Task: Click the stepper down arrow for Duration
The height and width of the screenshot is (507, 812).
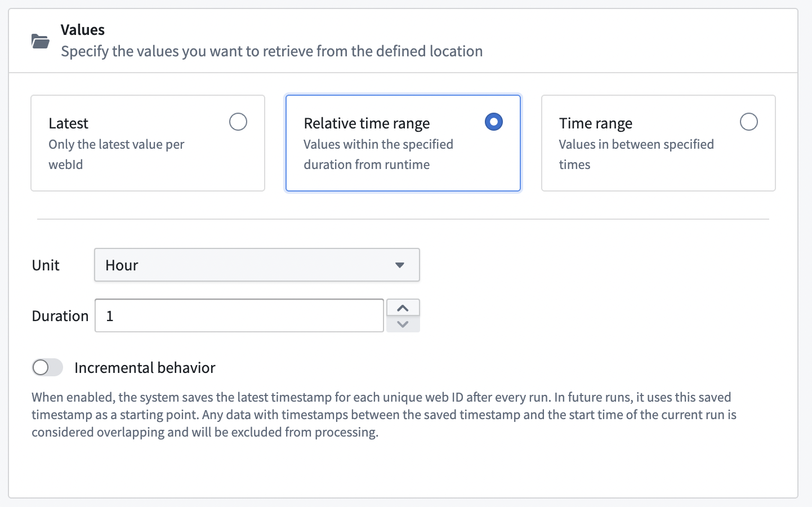Action: (403, 324)
